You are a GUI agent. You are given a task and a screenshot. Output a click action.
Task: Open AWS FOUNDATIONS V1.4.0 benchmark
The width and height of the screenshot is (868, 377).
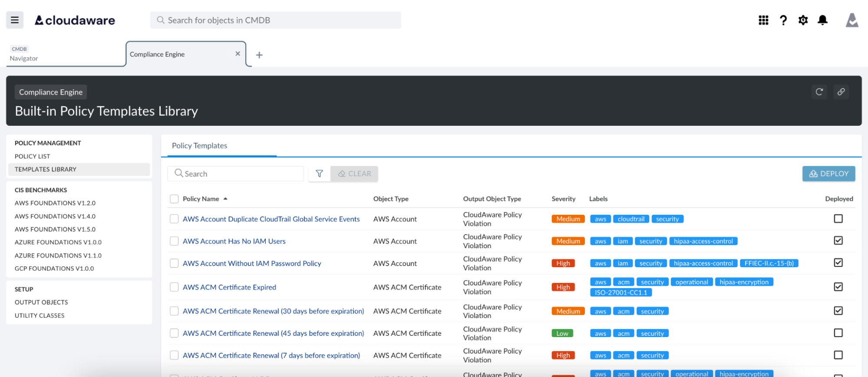click(55, 216)
